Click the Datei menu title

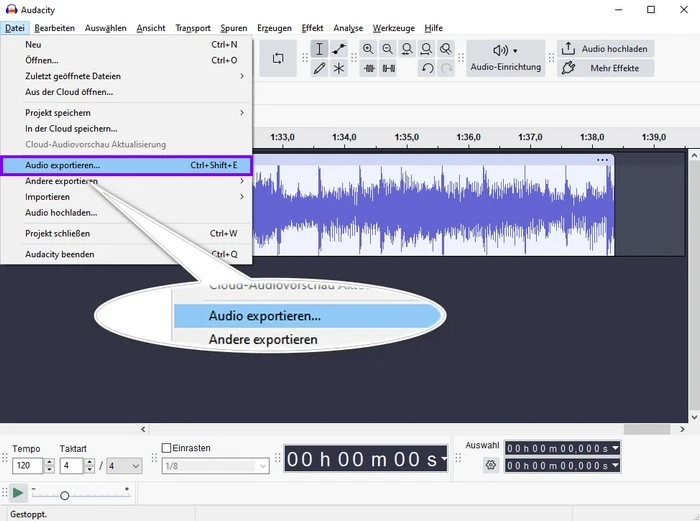pyautogui.click(x=15, y=28)
